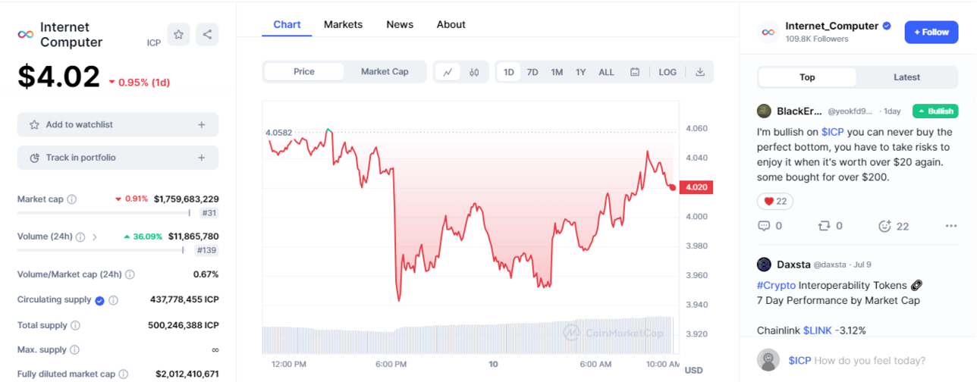Viewport: 980px width, 382px height.
Task: Click the 437,778,455 ICP circulating supply value
Action: (x=184, y=300)
